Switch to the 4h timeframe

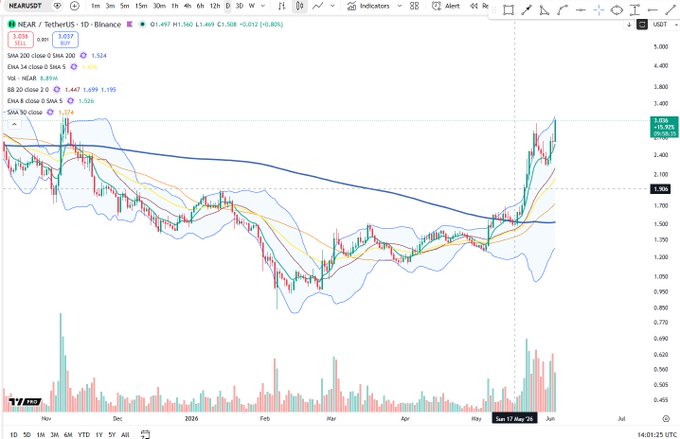[x=187, y=6]
